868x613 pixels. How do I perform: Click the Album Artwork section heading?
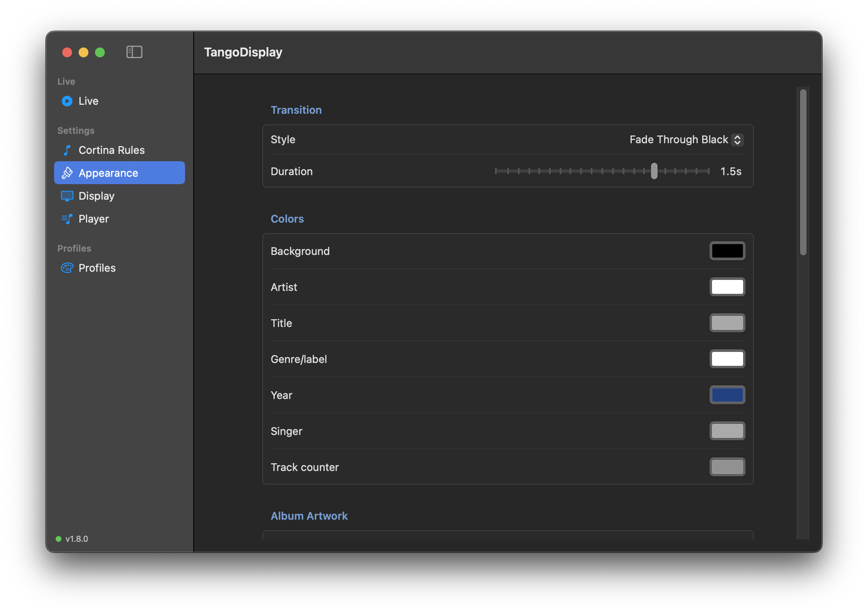coord(309,516)
